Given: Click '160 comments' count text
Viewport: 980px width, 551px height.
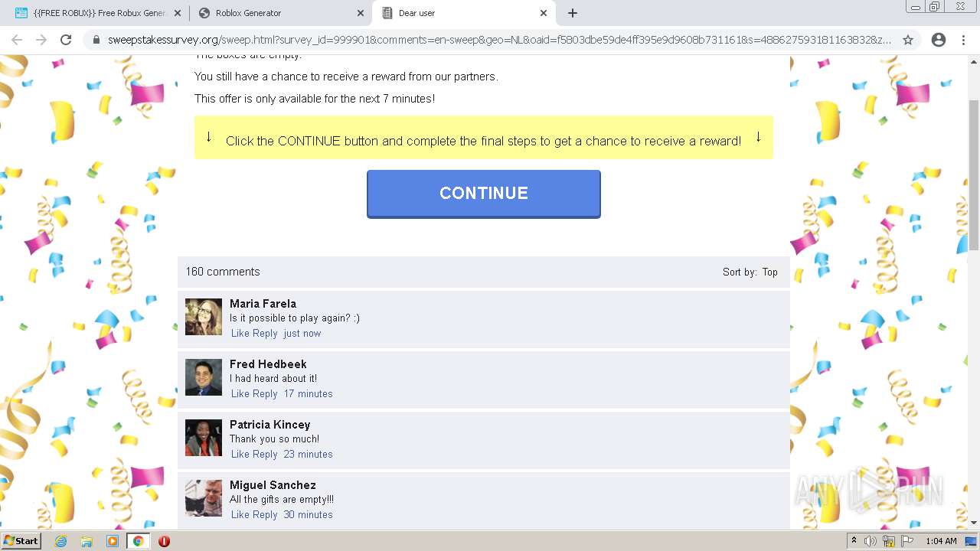Looking at the screenshot, I should tap(223, 272).
